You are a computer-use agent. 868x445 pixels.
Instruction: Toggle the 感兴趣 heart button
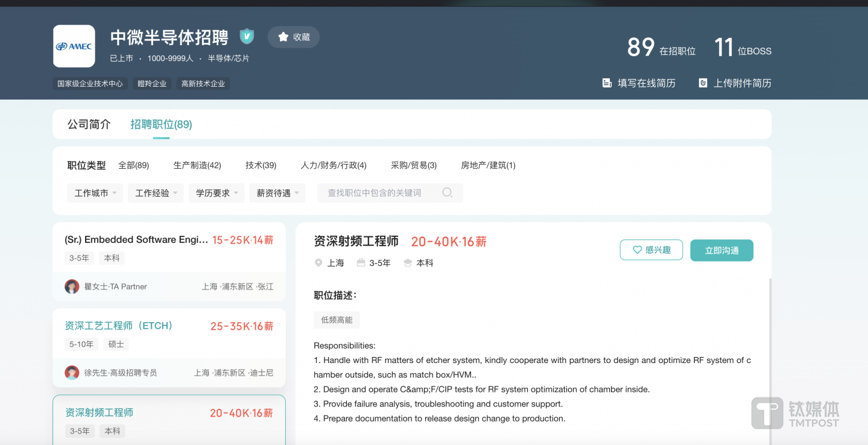(x=651, y=250)
